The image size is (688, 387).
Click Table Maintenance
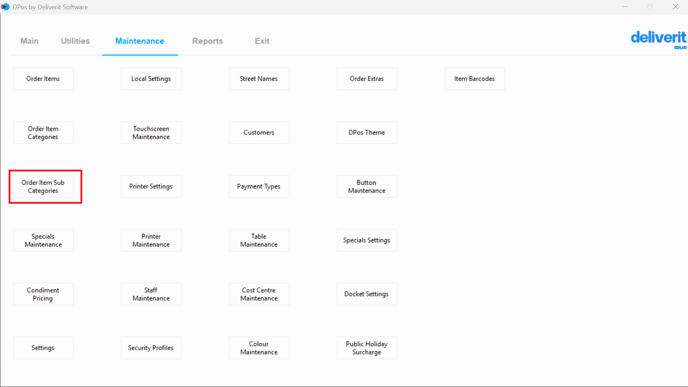click(x=259, y=240)
